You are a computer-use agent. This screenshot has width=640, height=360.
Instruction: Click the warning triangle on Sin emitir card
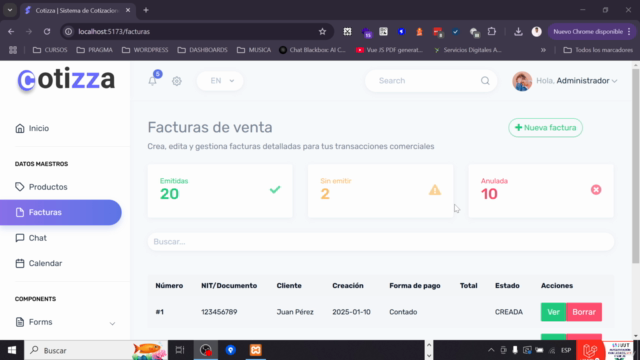click(435, 190)
